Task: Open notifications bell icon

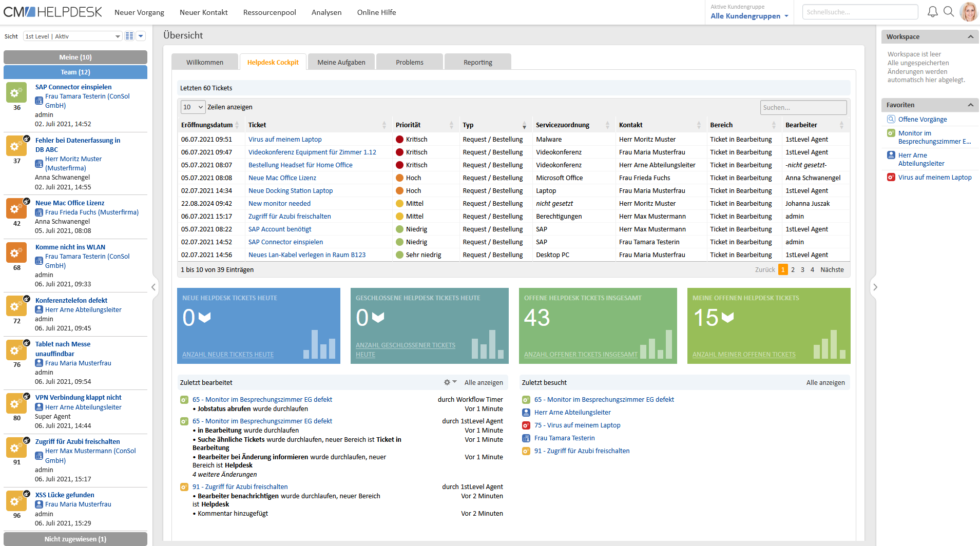Action: coord(932,12)
